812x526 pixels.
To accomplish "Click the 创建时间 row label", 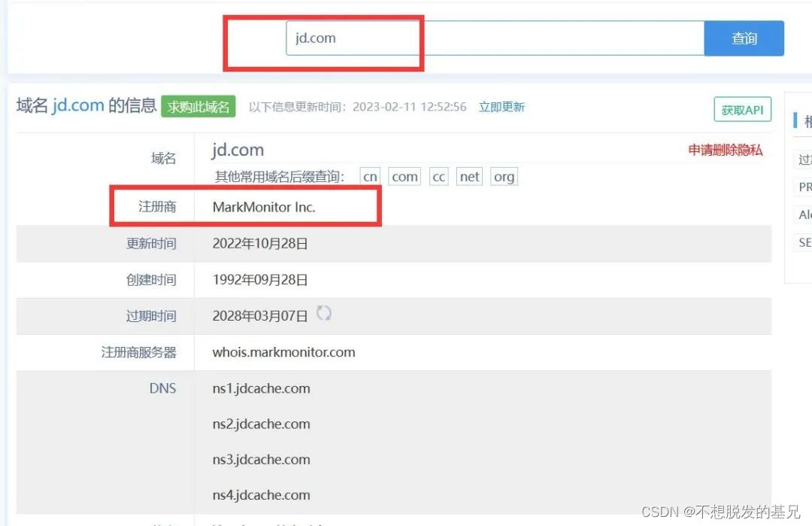I will click(x=151, y=280).
